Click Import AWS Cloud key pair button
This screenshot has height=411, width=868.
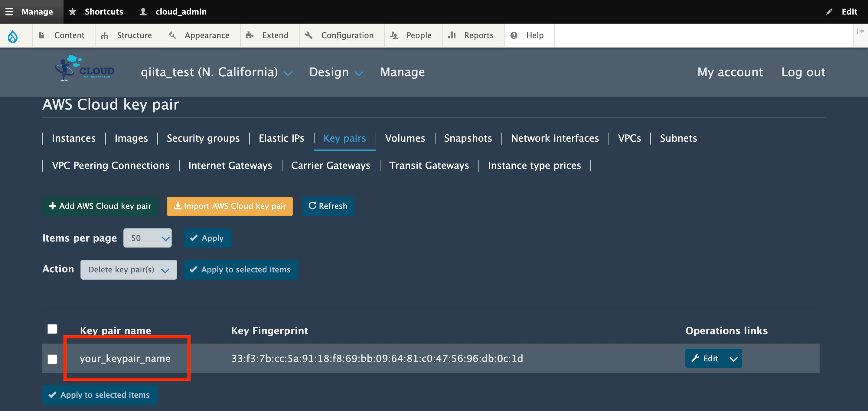pos(230,206)
